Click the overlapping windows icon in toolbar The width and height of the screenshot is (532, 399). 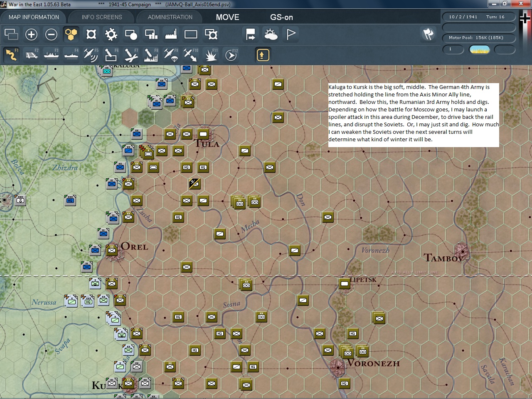click(11, 34)
